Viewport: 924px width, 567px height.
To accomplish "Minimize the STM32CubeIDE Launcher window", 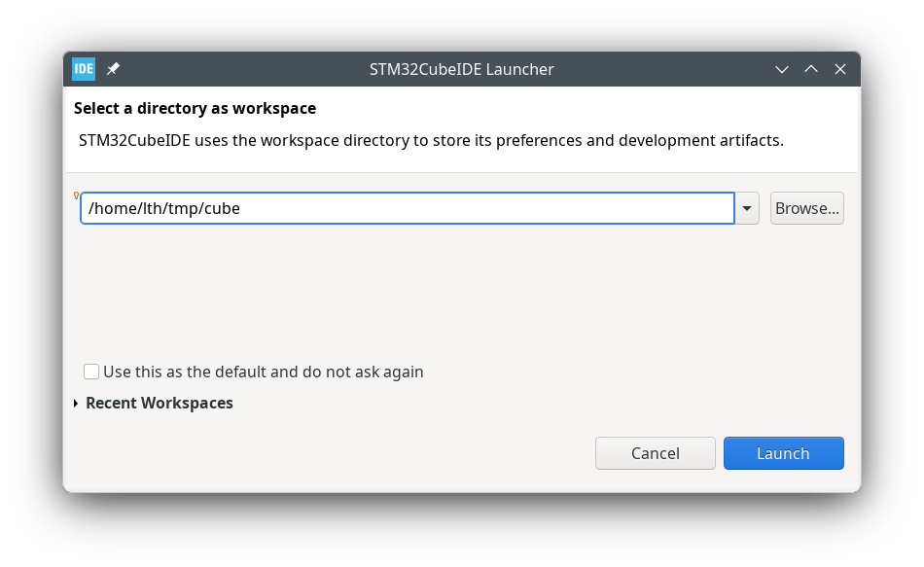I will pyautogui.click(x=781, y=69).
